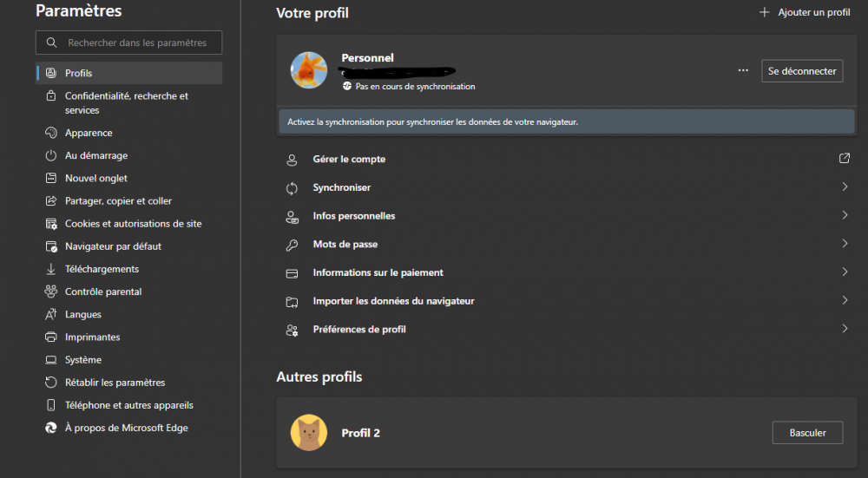
Task: Open Informations sur le paiement row
Action: 567,272
